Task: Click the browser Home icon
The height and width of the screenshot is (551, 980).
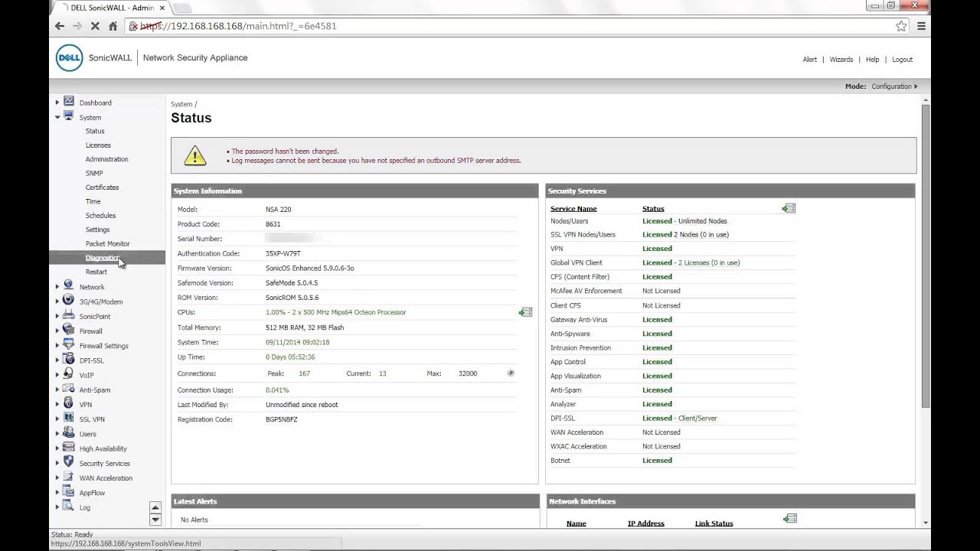Action: (x=113, y=26)
